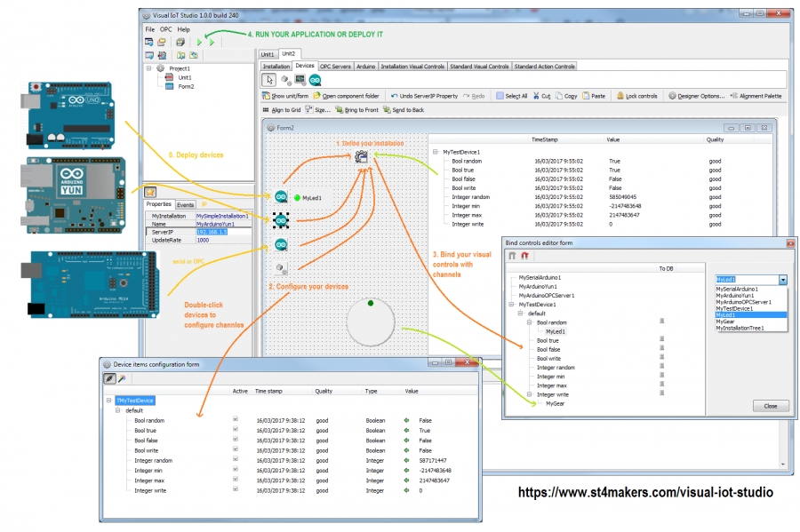Viewport: 800px width, 532px height.
Task: Collapse the MyTestDevice1 tree node
Action: pyautogui.click(x=510, y=304)
